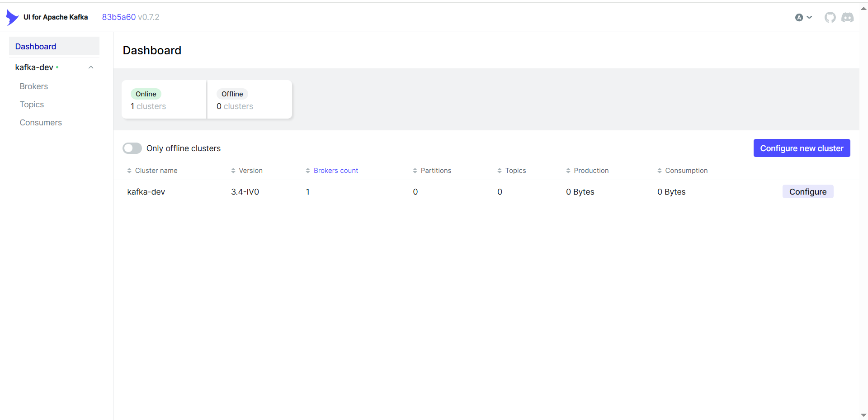Click the sort icon beside Version

click(233, 171)
